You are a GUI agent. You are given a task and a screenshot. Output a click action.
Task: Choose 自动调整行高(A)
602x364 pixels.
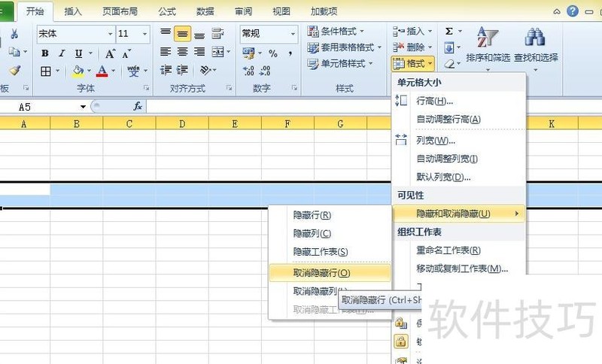coord(458,120)
